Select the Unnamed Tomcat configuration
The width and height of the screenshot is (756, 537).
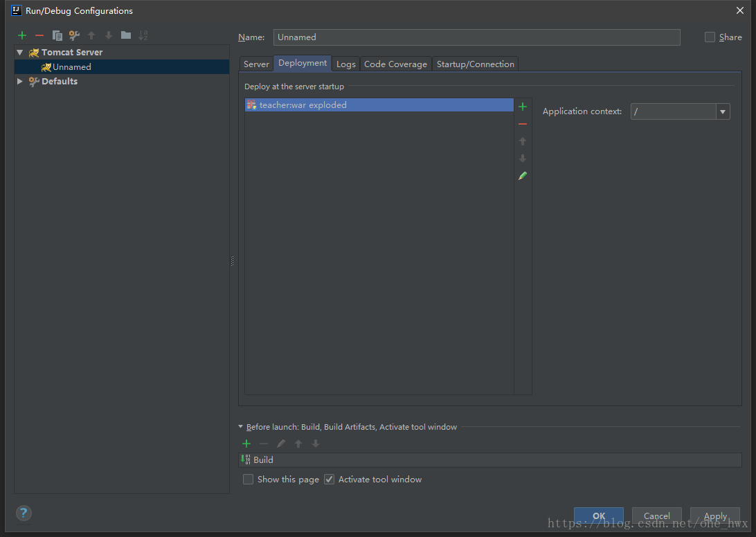click(122, 66)
